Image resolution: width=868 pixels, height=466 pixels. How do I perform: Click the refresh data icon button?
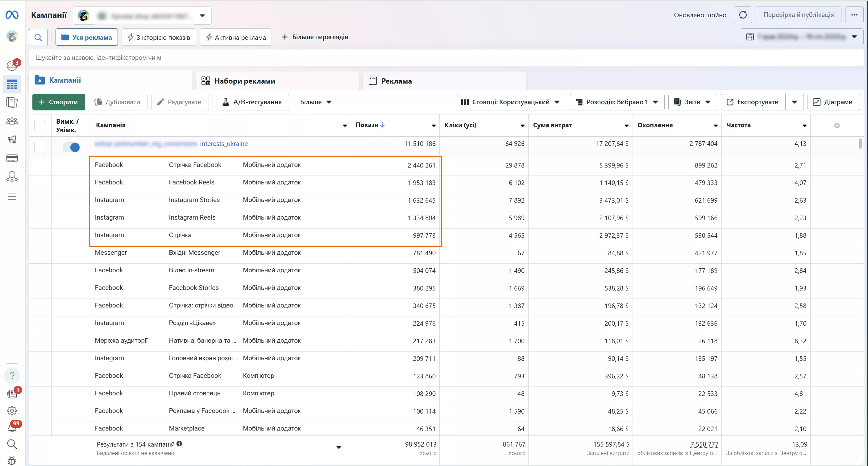(743, 15)
